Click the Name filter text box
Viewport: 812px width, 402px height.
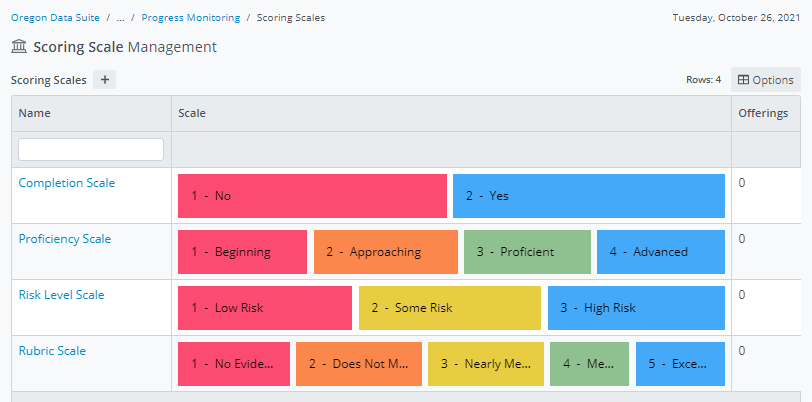(91, 150)
